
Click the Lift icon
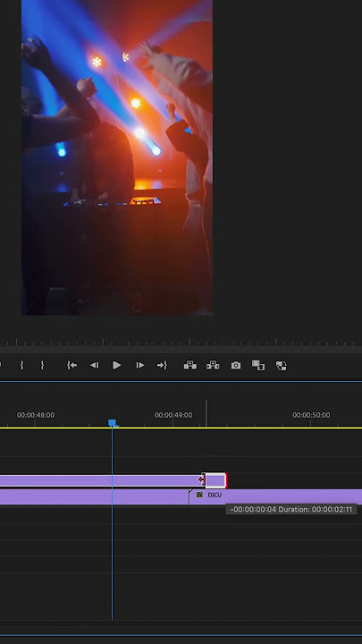(190, 365)
